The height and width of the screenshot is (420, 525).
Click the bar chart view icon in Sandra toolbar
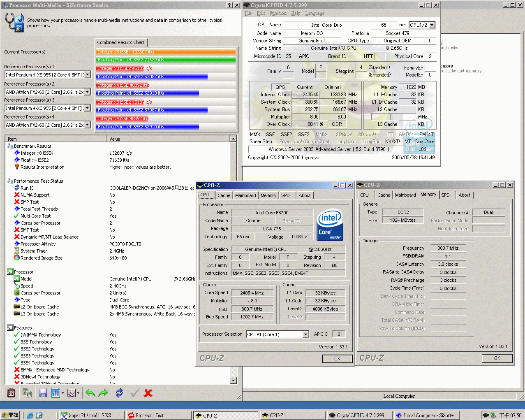click(x=56, y=393)
